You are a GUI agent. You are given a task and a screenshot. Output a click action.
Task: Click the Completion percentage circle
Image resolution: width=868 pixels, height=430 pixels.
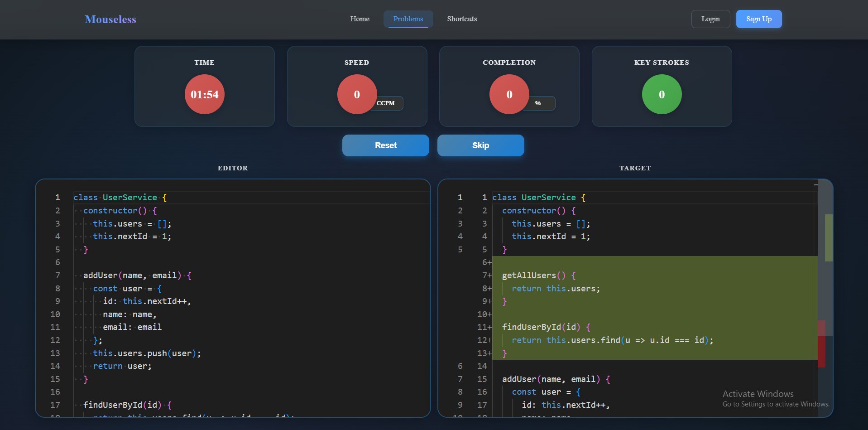(509, 94)
